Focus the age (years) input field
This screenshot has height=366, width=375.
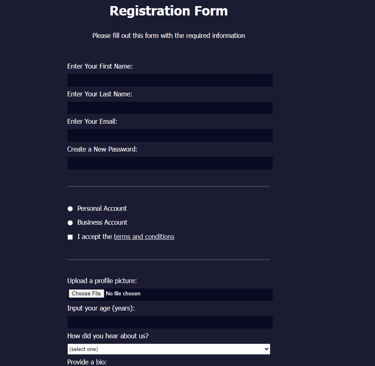pyautogui.click(x=170, y=322)
